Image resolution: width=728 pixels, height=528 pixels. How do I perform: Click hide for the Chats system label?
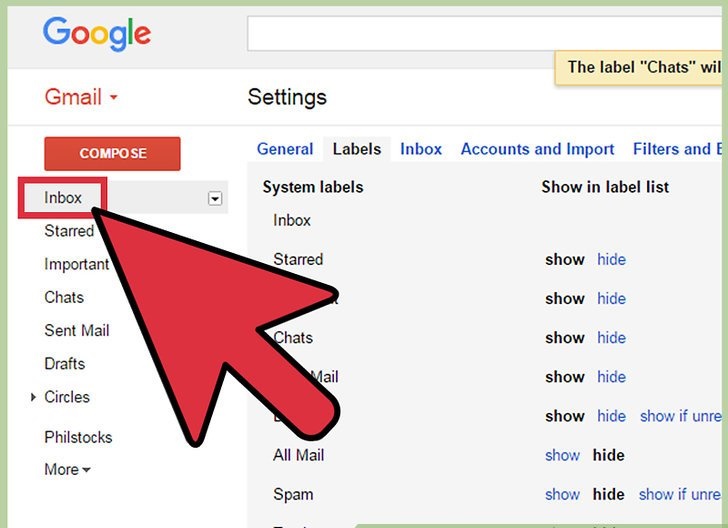pyautogui.click(x=611, y=338)
